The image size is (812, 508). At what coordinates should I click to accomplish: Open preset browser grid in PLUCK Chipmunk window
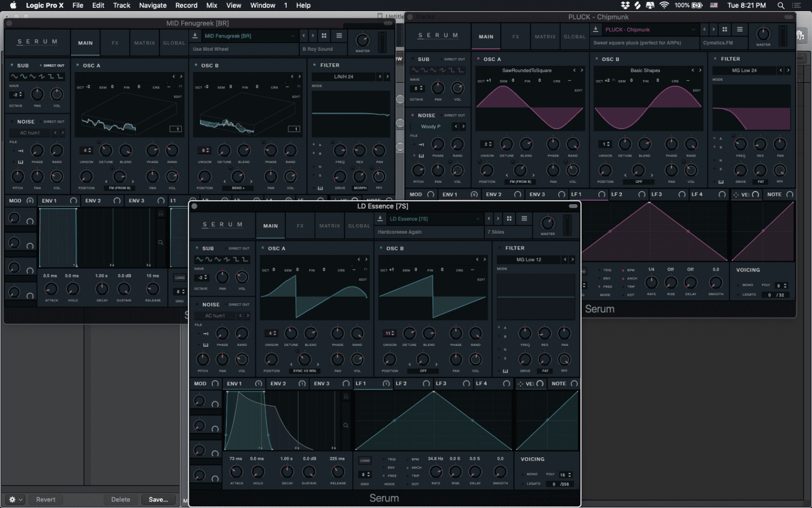click(725, 29)
